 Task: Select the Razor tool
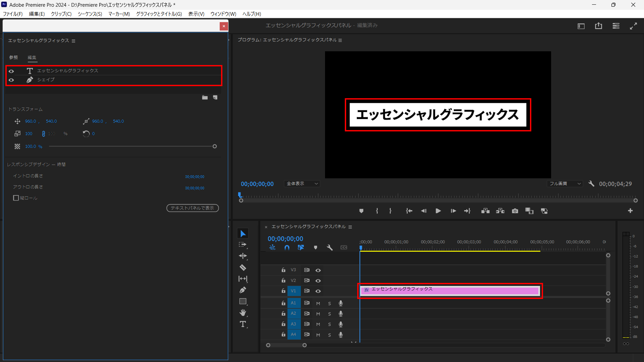tap(243, 267)
